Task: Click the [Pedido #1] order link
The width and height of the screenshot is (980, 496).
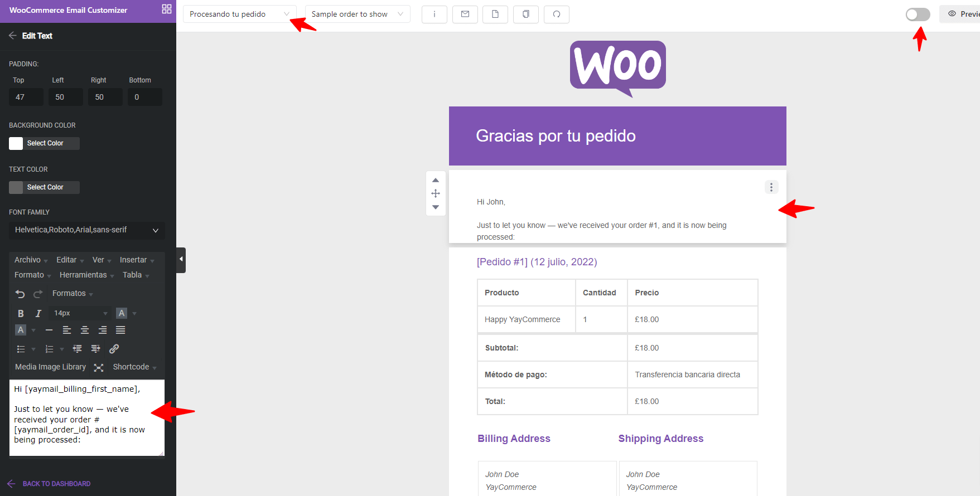Action: point(537,262)
